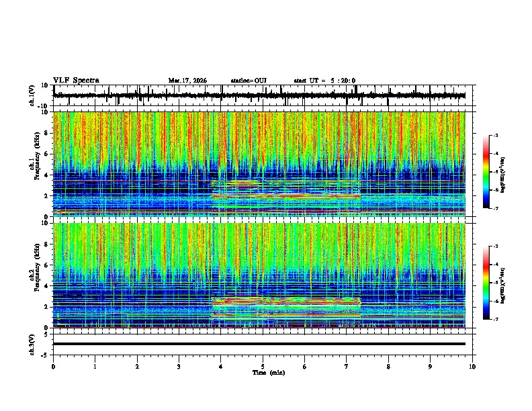The image size is (532, 411).
Task: Click time axis tick label '9'
Action: tap(430, 367)
